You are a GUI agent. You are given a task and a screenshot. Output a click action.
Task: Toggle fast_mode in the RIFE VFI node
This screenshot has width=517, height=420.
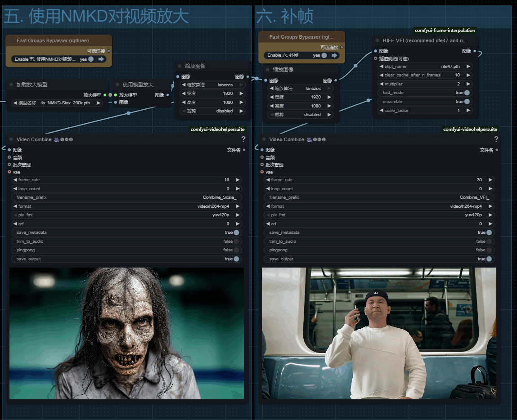(x=467, y=93)
